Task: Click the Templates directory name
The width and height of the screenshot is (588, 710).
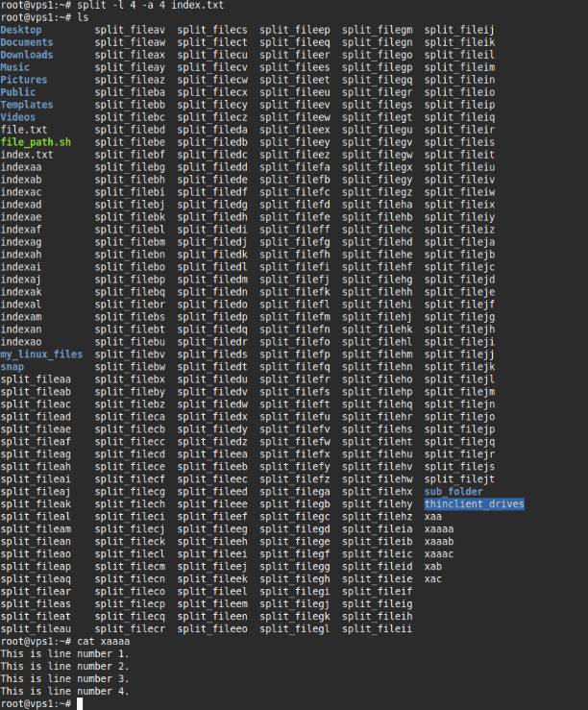Action: tap(27, 105)
